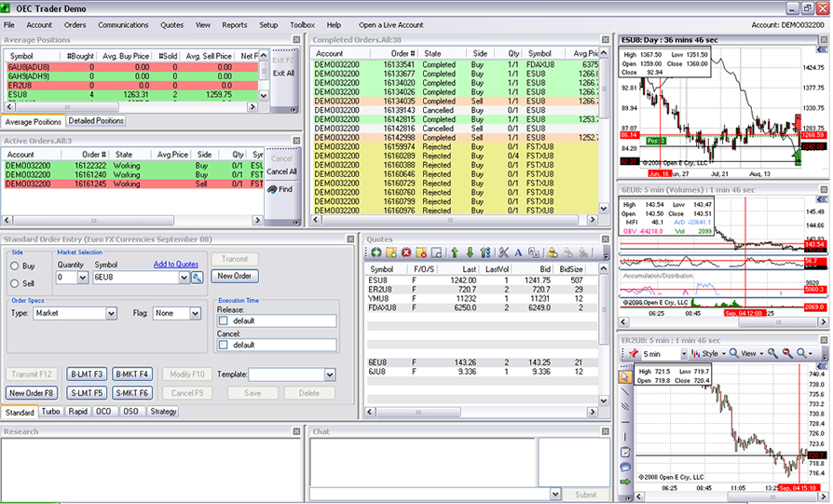833x504 pixels.
Task: Click the New Order button beside Transmit
Action: [x=234, y=276]
